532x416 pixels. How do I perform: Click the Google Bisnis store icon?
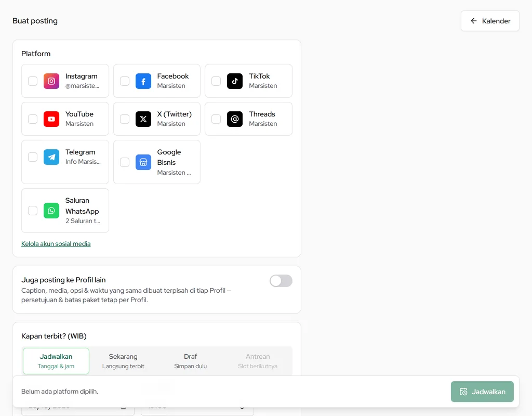point(143,162)
